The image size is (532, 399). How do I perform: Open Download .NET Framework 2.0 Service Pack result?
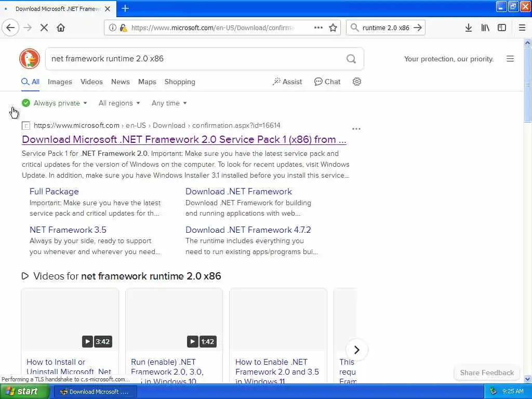coord(184,139)
